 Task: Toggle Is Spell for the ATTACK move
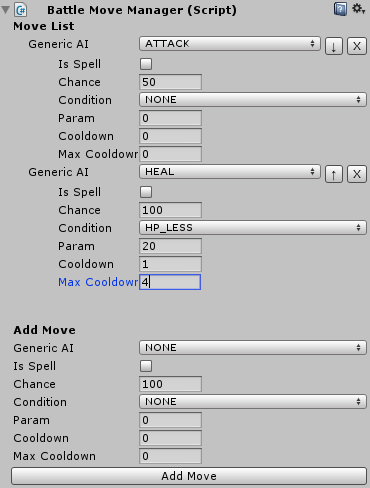146,64
